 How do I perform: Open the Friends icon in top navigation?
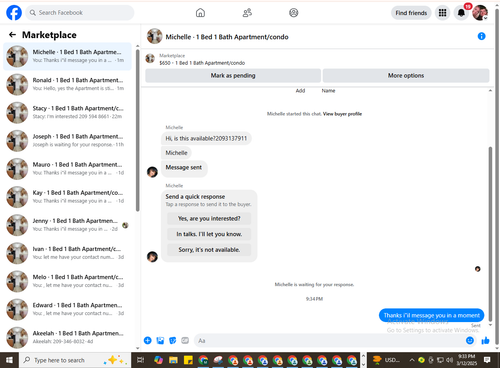click(x=247, y=13)
